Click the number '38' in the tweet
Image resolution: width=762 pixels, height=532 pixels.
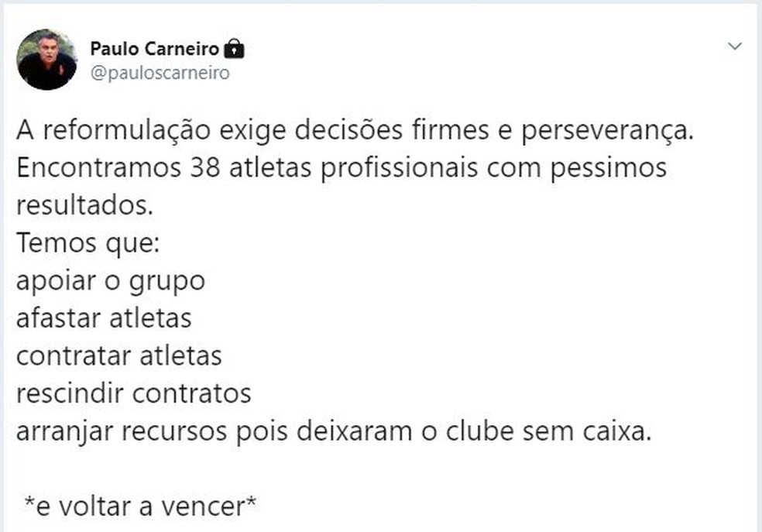click(x=205, y=167)
